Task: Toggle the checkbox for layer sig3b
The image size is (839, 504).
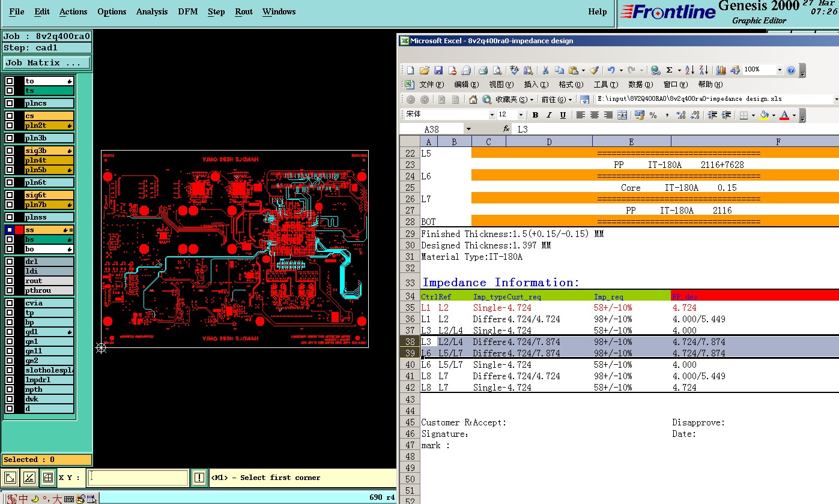Action: tap(10, 151)
